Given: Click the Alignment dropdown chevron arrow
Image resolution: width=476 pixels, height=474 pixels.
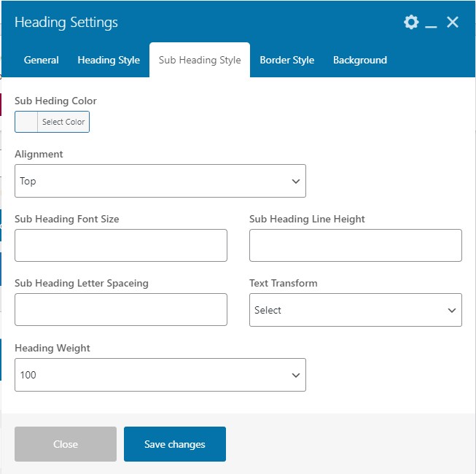Looking at the screenshot, I should pos(295,181).
